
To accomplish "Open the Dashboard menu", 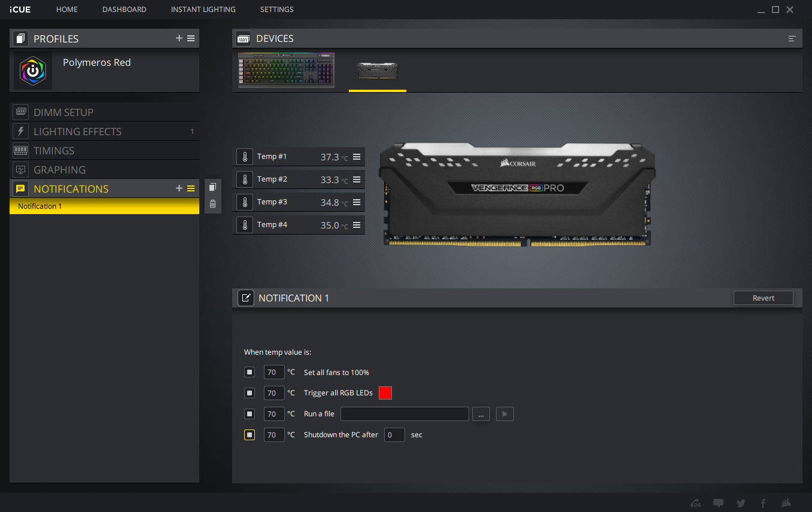I will click(124, 10).
